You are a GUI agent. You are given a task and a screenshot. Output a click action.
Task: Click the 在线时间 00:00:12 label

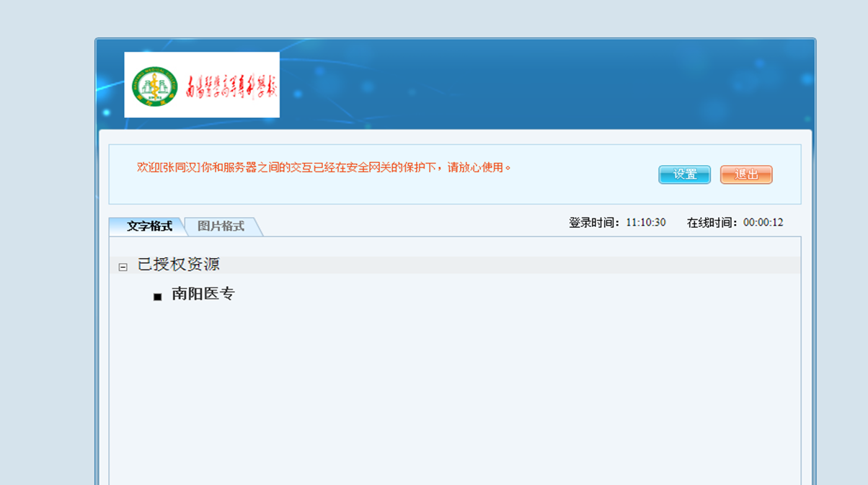click(x=735, y=223)
